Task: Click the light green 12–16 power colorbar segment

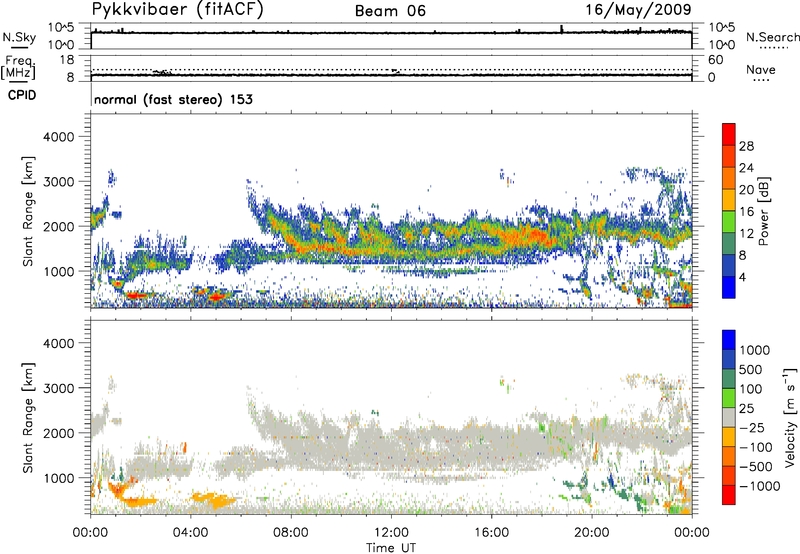Action: 729,221
